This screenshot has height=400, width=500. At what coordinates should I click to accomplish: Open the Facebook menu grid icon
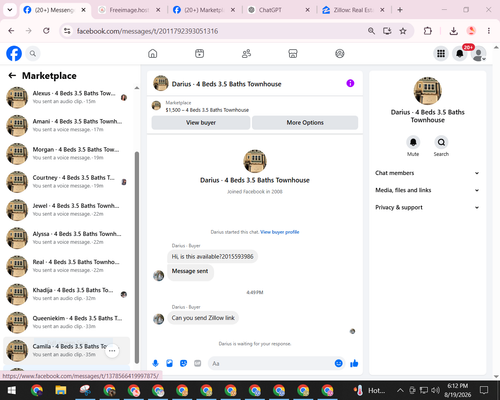(x=441, y=53)
